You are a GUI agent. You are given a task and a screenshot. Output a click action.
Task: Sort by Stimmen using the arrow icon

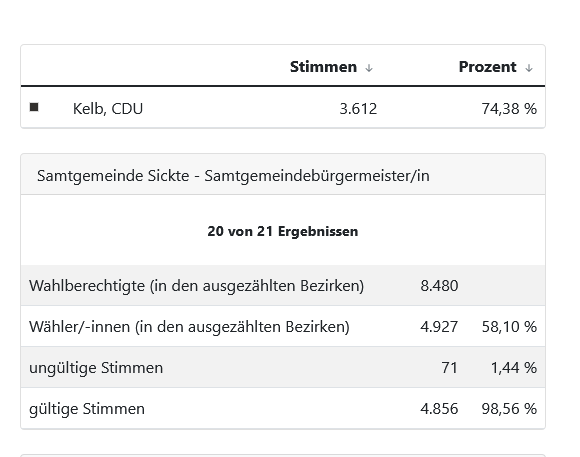(x=369, y=68)
